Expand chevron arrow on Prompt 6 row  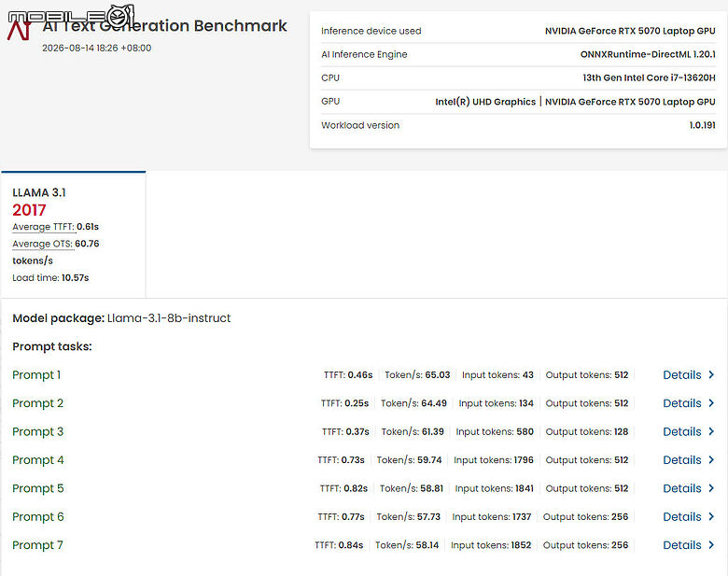pos(711,516)
